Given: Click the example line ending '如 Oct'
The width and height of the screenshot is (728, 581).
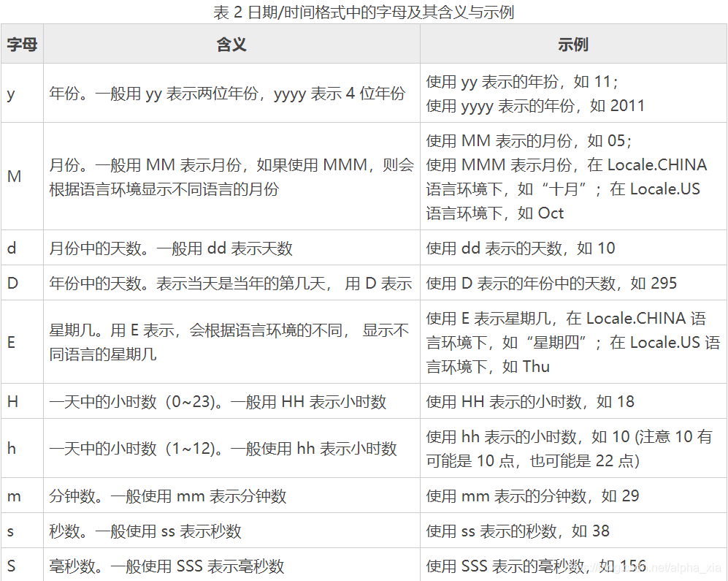Looking at the screenshot, I should (x=495, y=213).
